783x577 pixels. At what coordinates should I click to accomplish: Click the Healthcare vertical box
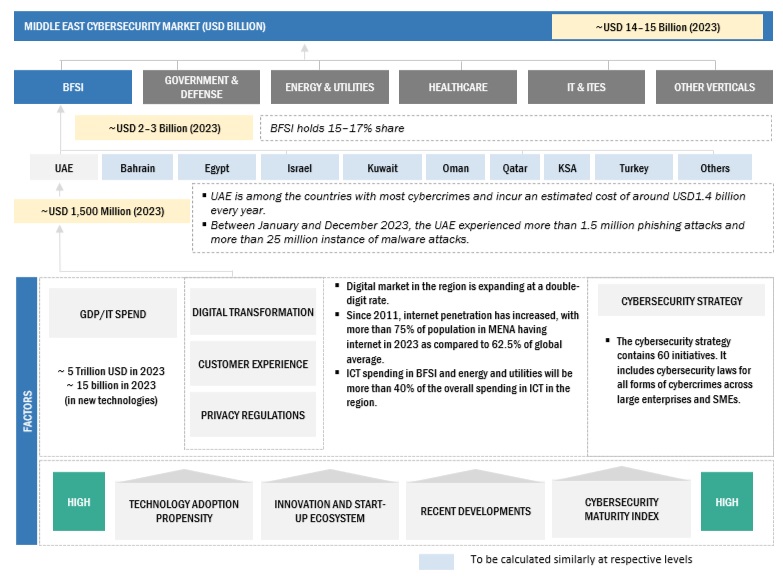click(457, 87)
